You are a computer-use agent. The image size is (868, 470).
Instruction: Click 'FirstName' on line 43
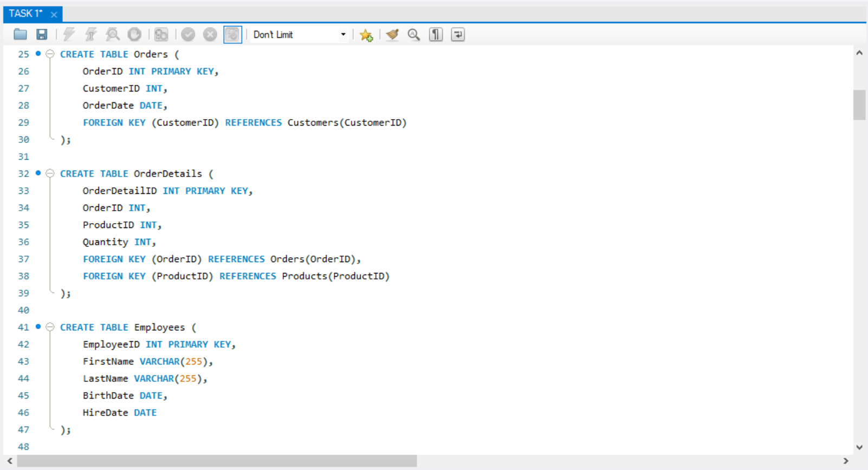(x=108, y=361)
